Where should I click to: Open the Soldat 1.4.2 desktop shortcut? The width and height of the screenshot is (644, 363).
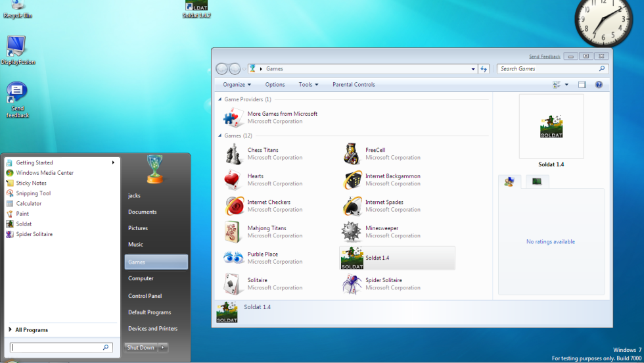coord(196,9)
